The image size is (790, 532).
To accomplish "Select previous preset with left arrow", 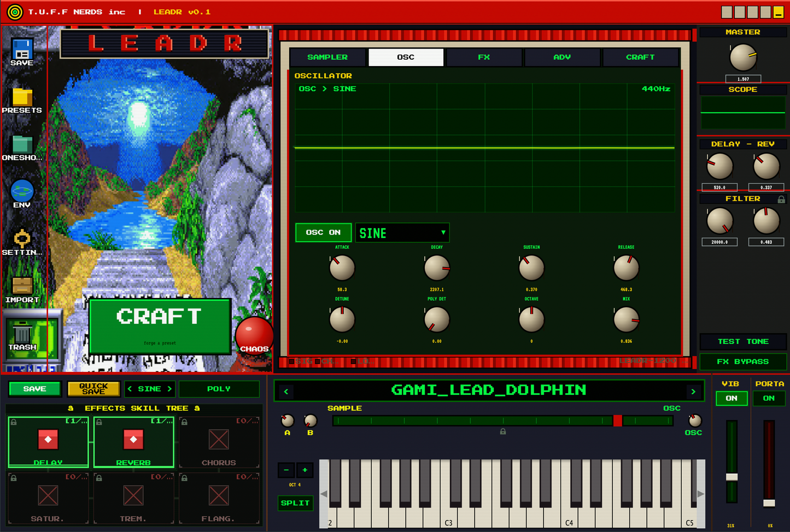I will tap(286, 391).
